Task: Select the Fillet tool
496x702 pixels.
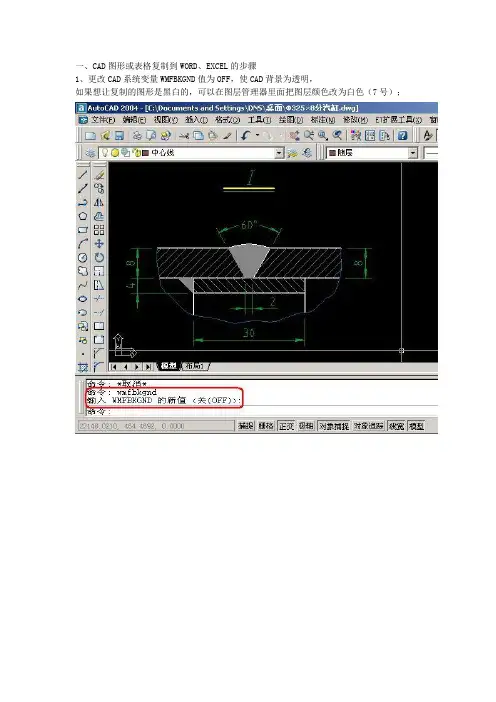Action: coord(99,368)
